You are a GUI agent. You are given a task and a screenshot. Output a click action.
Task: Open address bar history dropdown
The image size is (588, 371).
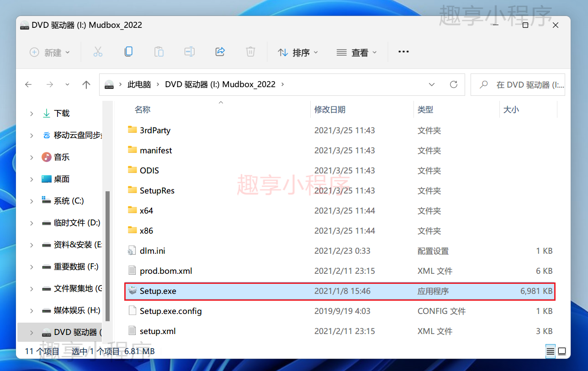click(x=432, y=84)
